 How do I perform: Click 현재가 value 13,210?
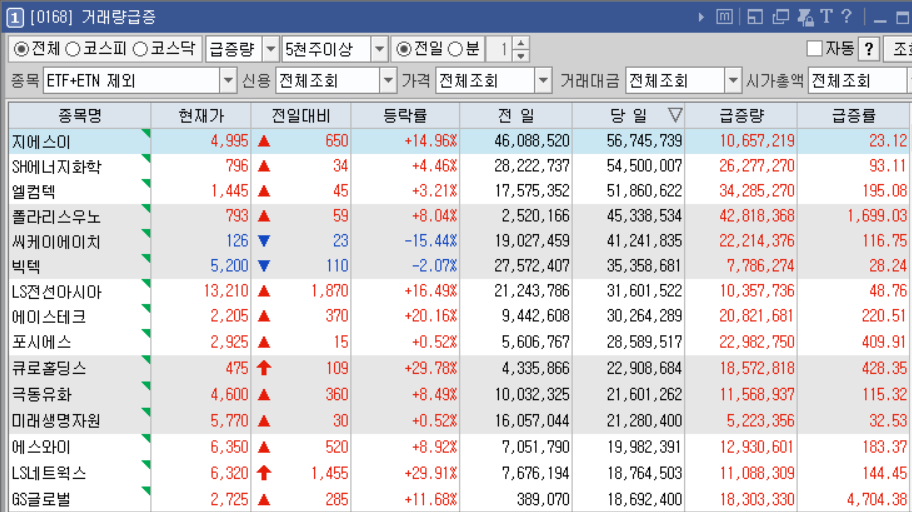[226, 291]
